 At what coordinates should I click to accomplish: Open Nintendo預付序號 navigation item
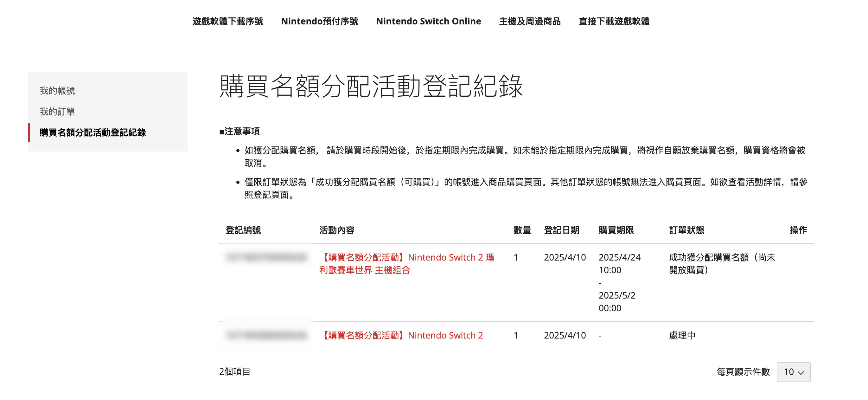(319, 21)
